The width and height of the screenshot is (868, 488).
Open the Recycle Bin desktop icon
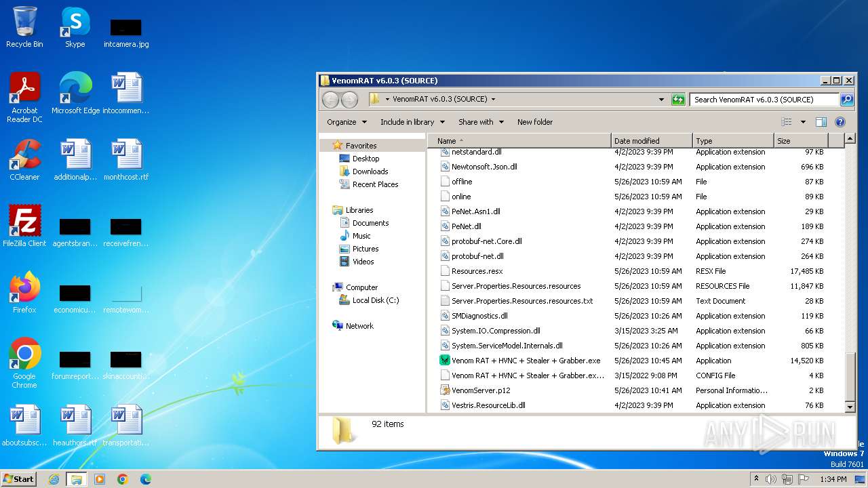point(24,27)
